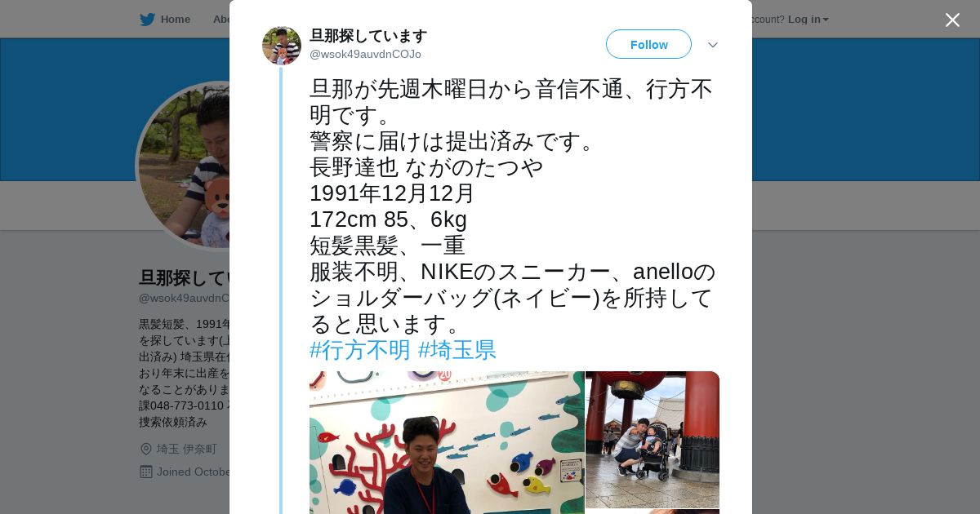This screenshot has height=514, width=980.
Task: Click the calendar icon next to Joined
Action: click(146, 472)
